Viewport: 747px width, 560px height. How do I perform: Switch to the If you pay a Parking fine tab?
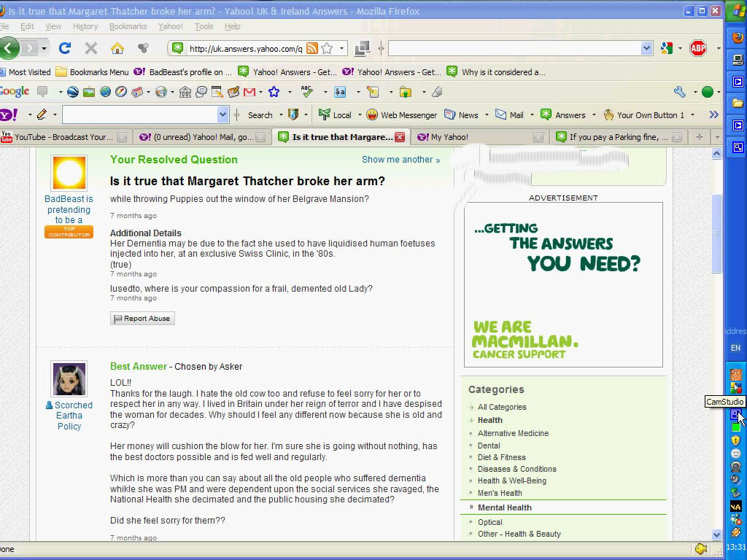tap(618, 137)
